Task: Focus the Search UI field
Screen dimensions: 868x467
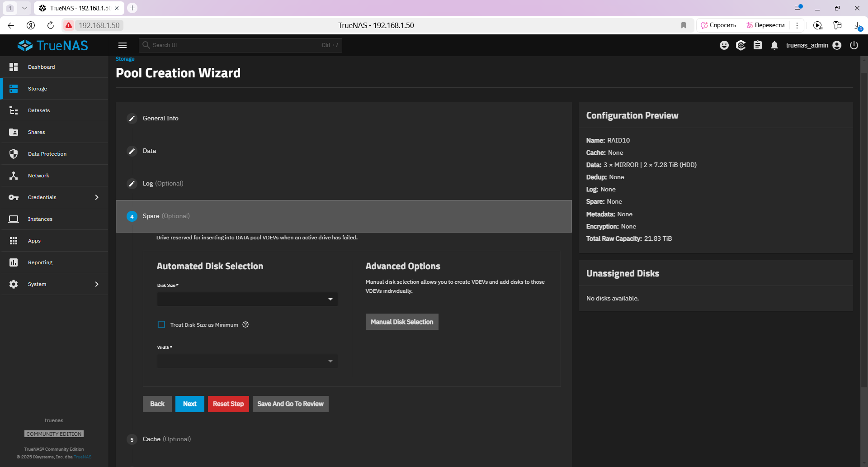Action: coord(241,45)
